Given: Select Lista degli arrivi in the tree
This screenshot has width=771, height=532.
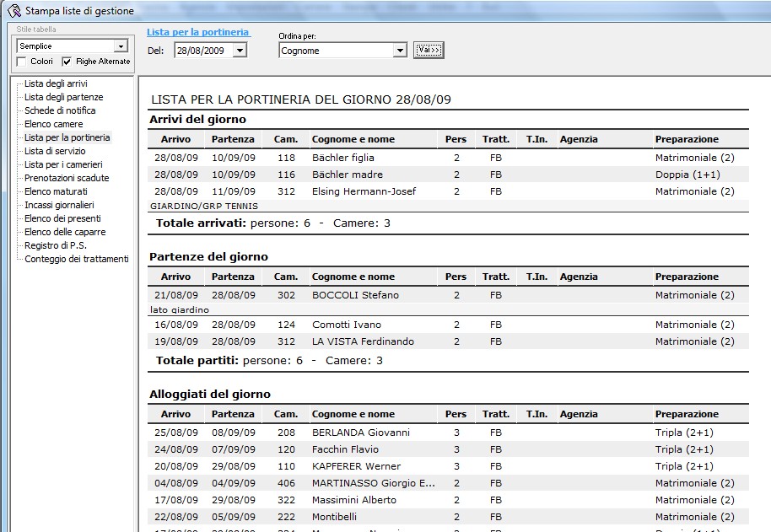Looking at the screenshot, I should (x=56, y=83).
